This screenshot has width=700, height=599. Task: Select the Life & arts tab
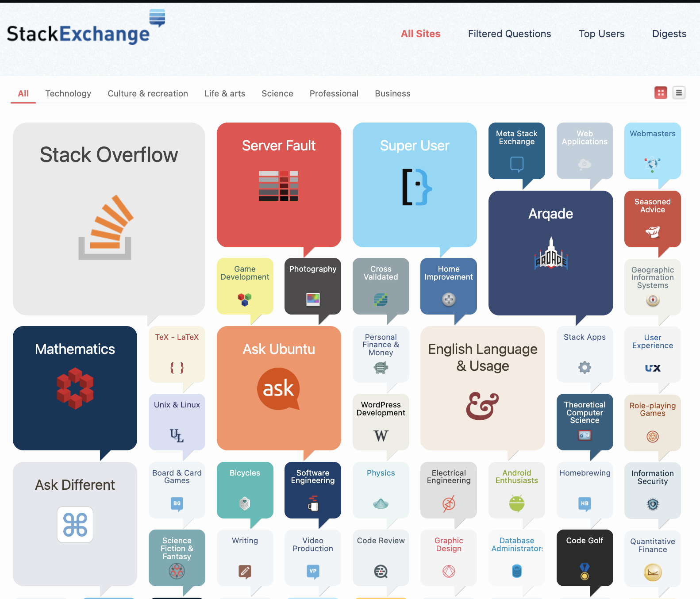click(225, 93)
